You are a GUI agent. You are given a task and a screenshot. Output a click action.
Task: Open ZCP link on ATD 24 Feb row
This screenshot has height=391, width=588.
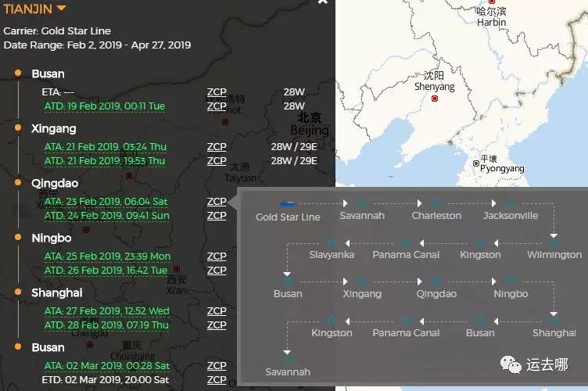point(217,216)
